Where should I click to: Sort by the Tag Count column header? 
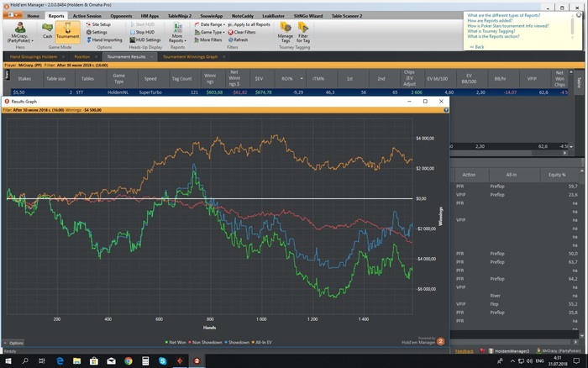click(x=182, y=79)
